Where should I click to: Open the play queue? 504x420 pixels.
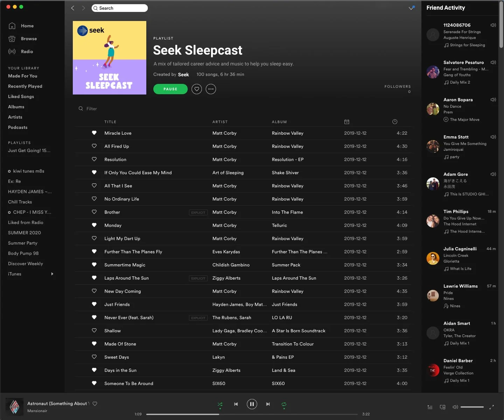point(430,407)
